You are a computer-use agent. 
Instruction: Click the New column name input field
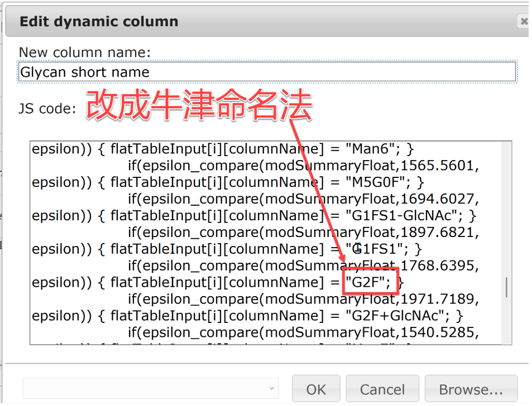click(x=267, y=72)
